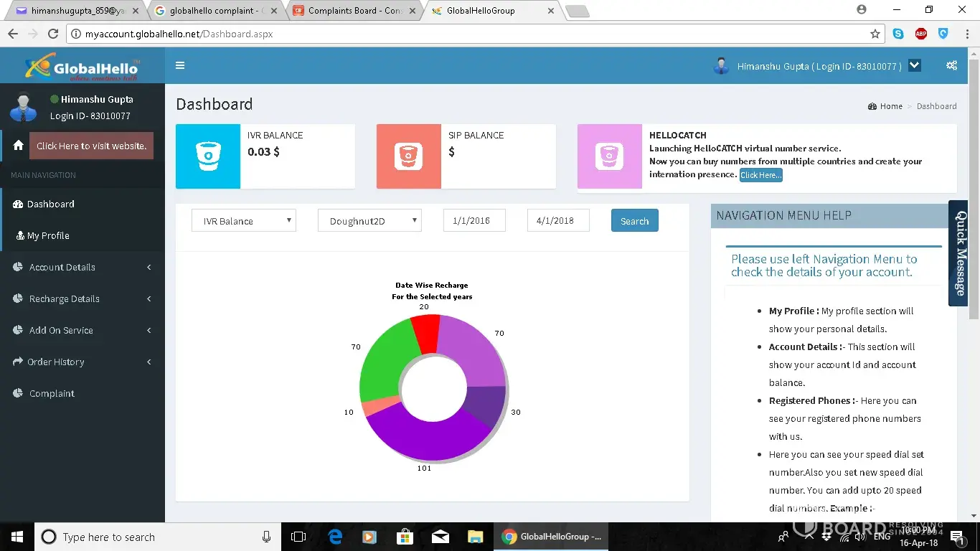Click the HelloCatch Click Here button

click(760, 175)
